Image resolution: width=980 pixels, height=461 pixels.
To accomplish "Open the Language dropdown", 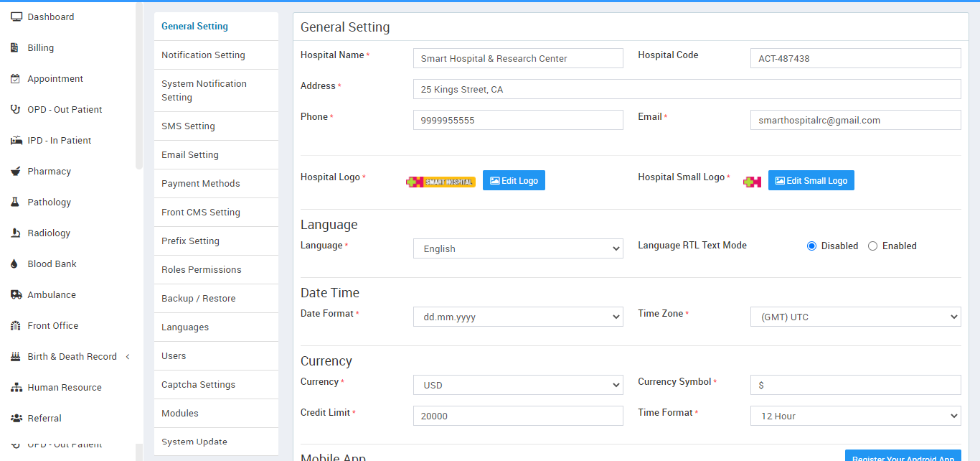I will tap(518, 249).
